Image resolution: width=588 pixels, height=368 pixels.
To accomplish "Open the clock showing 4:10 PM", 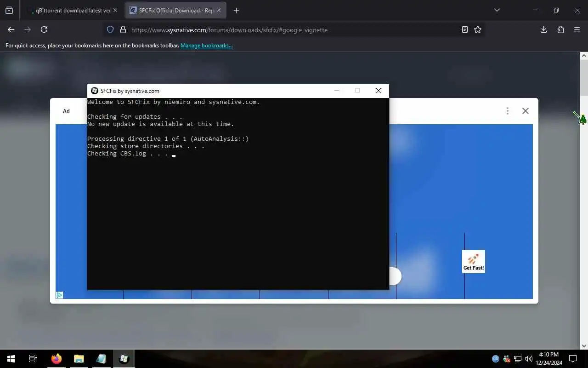I will (x=549, y=359).
